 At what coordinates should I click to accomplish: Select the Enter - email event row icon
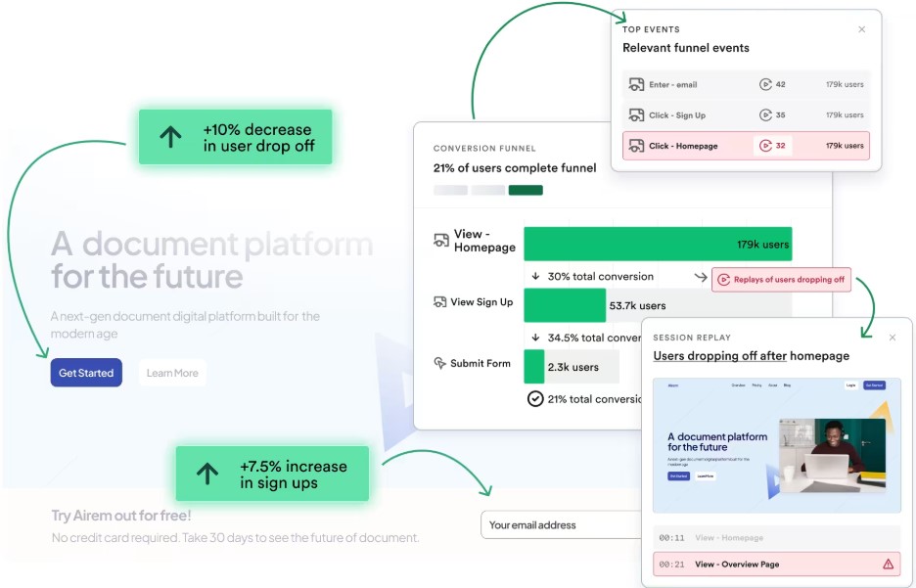coord(636,85)
